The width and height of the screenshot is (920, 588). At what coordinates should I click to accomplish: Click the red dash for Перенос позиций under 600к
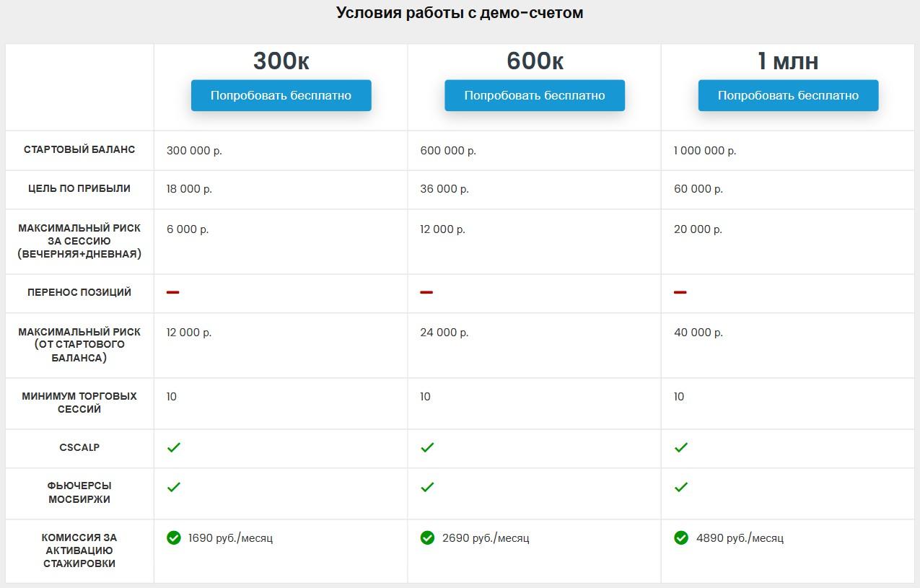pos(426,292)
